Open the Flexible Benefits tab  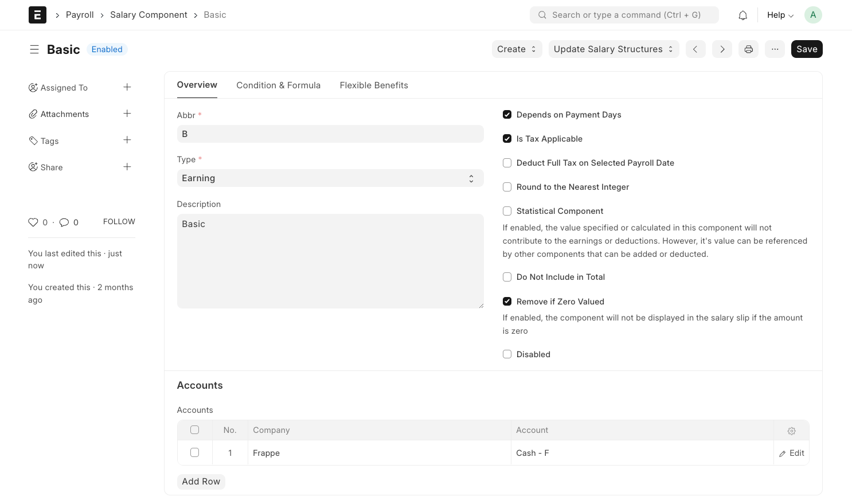point(374,85)
